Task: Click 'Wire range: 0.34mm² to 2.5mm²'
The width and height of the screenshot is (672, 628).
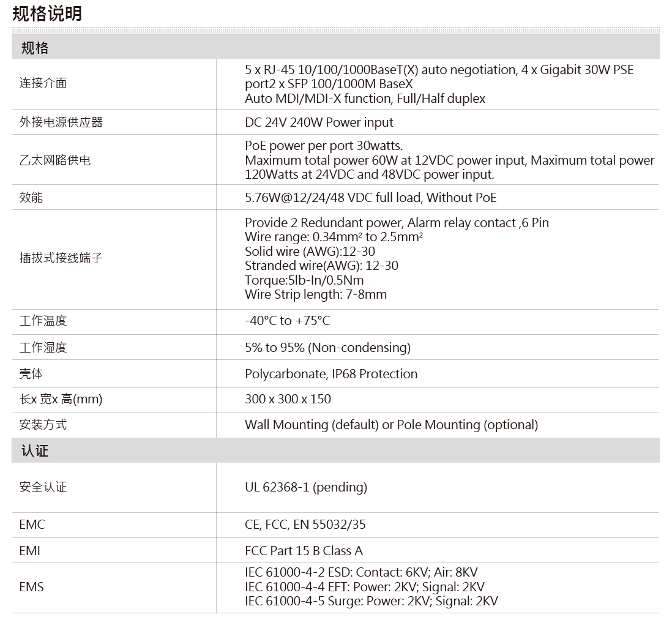Action: pyautogui.click(x=334, y=237)
